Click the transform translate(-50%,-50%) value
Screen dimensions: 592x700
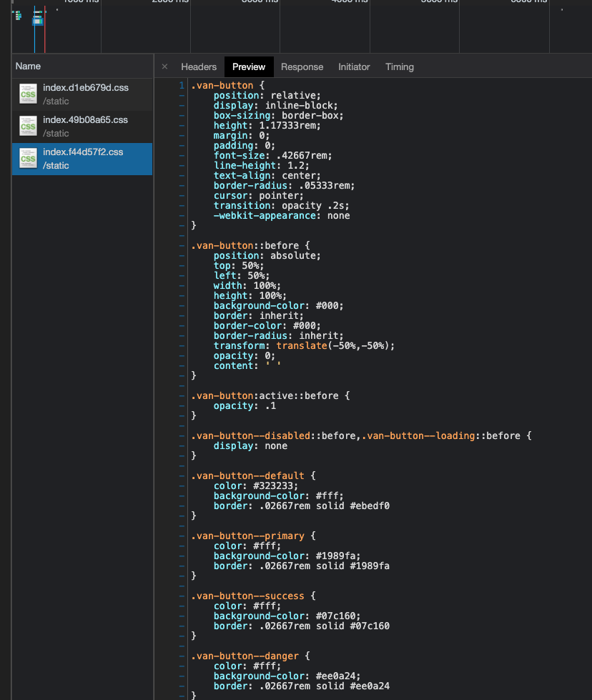point(335,345)
